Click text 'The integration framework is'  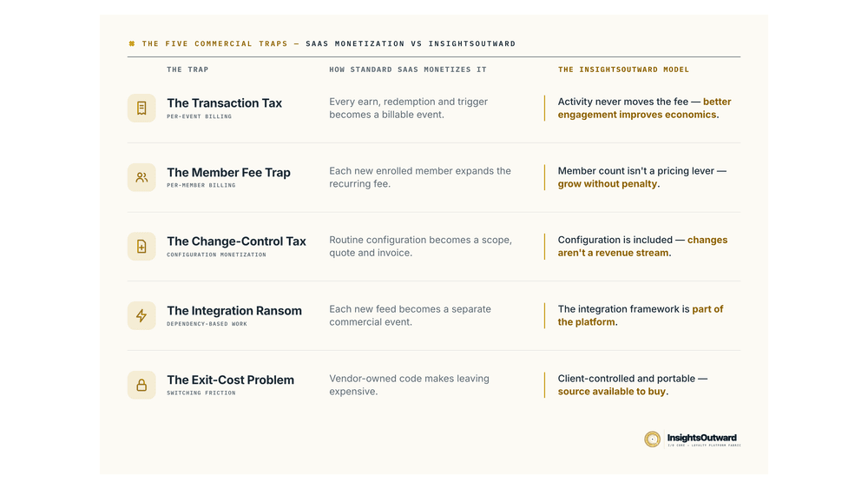tap(623, 309)
